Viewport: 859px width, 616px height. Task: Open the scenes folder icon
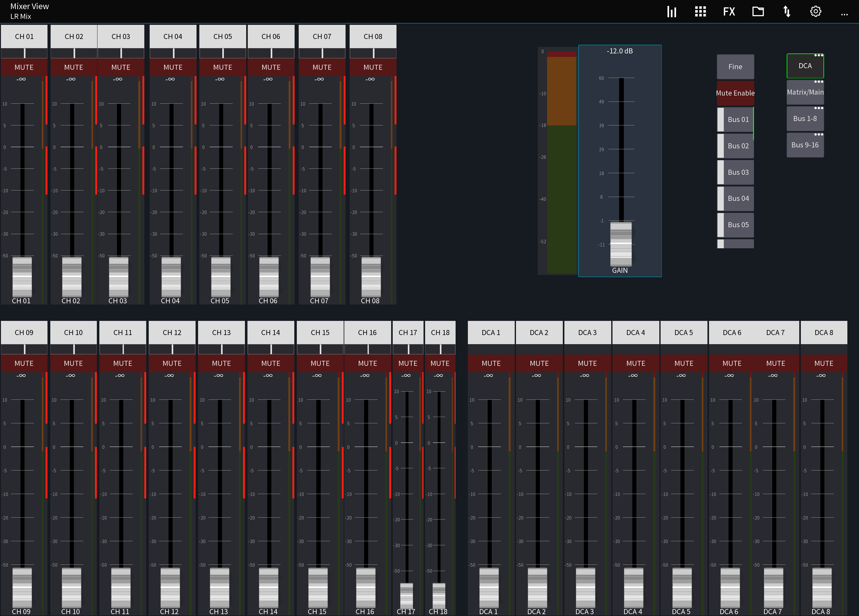pos(758,11)
